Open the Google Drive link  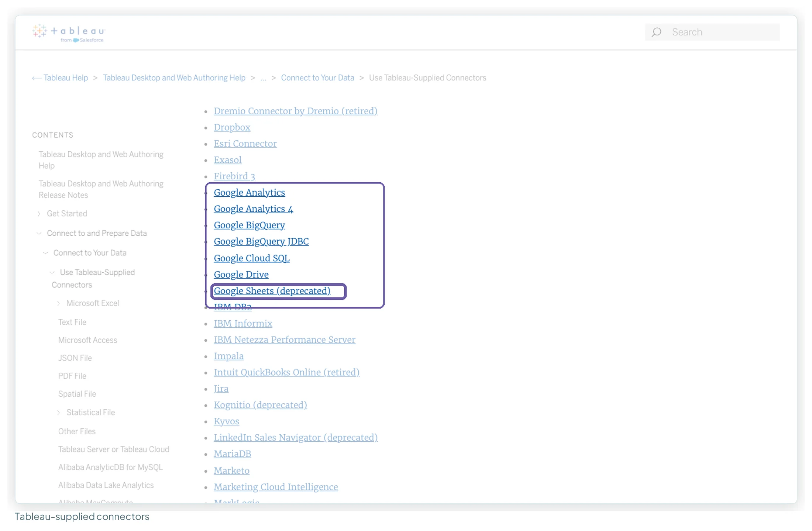tap(241, 275)
